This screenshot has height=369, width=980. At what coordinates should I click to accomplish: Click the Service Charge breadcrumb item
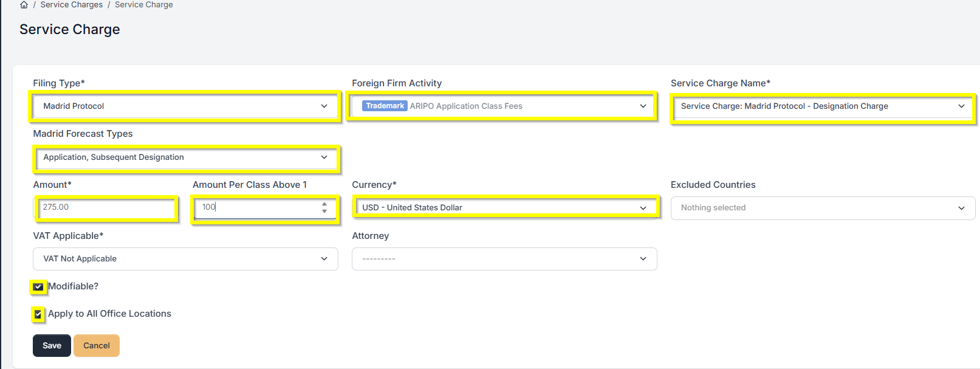pyautogui.click(x=143, y=5)
